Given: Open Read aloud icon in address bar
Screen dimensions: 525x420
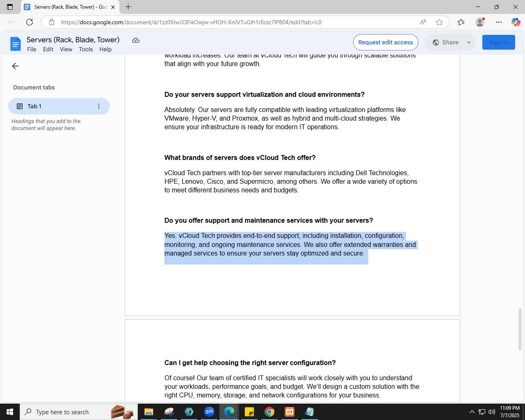Looking at the screenshot, I should coord(423,22).
